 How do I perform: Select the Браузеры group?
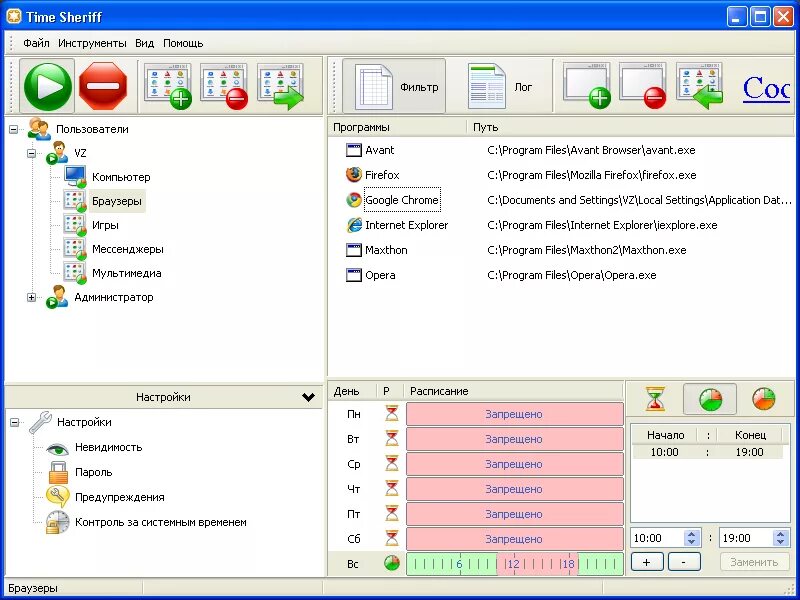click(x=117, y=201)
